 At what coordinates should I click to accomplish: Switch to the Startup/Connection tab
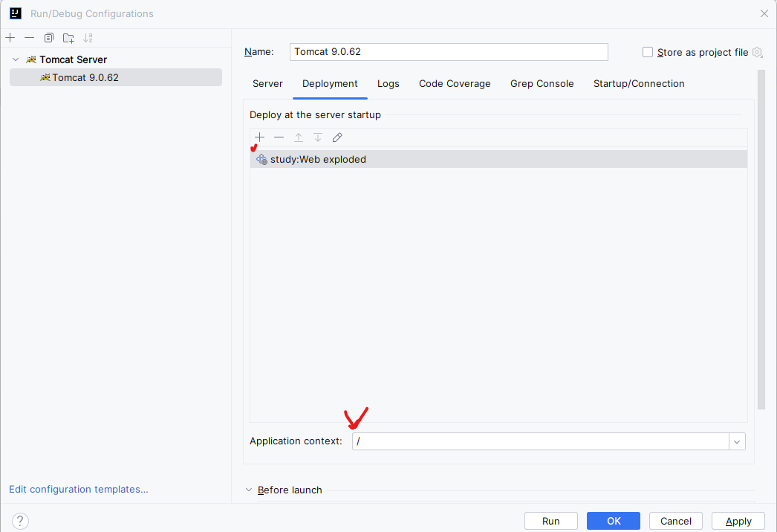click(639, 84)
